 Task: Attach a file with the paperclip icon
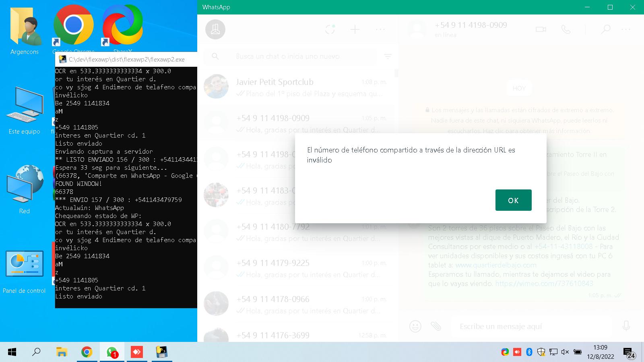pos(436,326)
